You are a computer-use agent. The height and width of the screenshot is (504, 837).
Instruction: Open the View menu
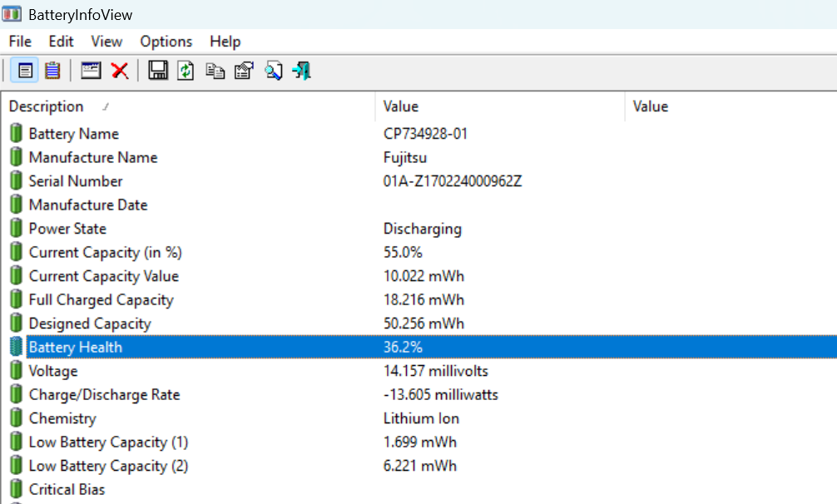click(x=106, y=42)
